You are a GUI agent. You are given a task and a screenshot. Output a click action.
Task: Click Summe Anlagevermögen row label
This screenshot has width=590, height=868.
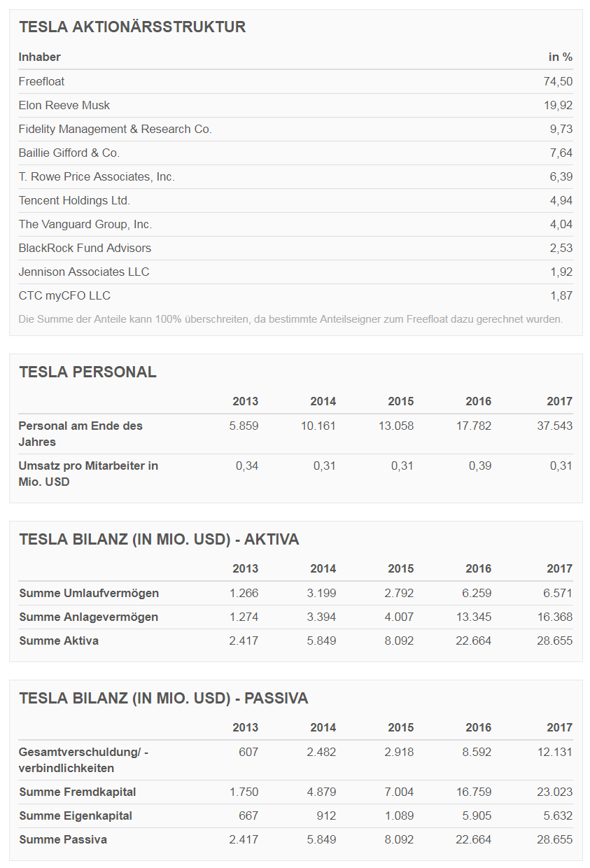click(x=89, y=617)
